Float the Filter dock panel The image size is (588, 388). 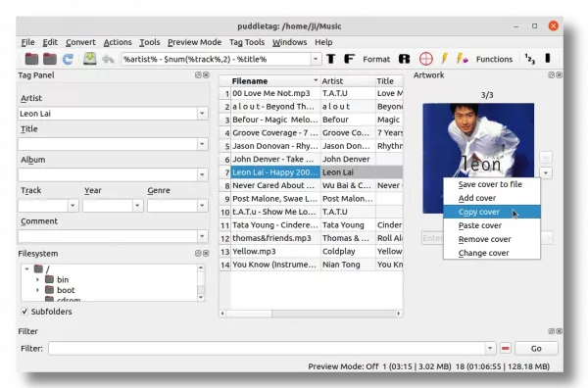(x=551, y=331)
